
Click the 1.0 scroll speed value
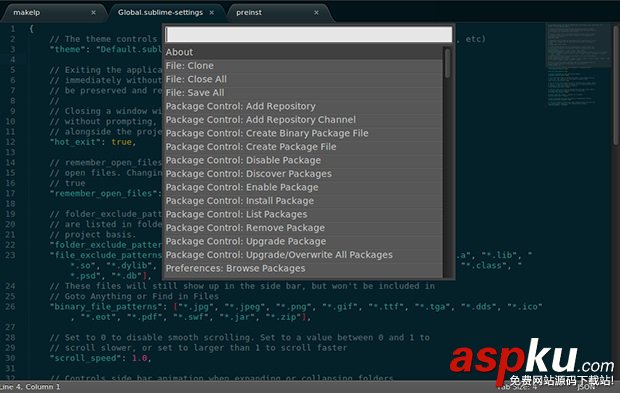coord(139,358)
